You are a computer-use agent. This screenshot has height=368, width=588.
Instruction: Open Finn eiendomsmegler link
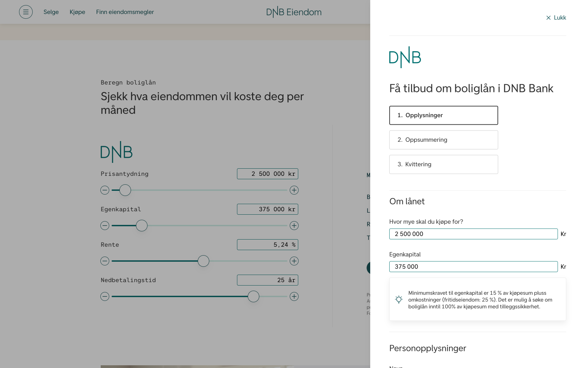(x=125, y=12)
